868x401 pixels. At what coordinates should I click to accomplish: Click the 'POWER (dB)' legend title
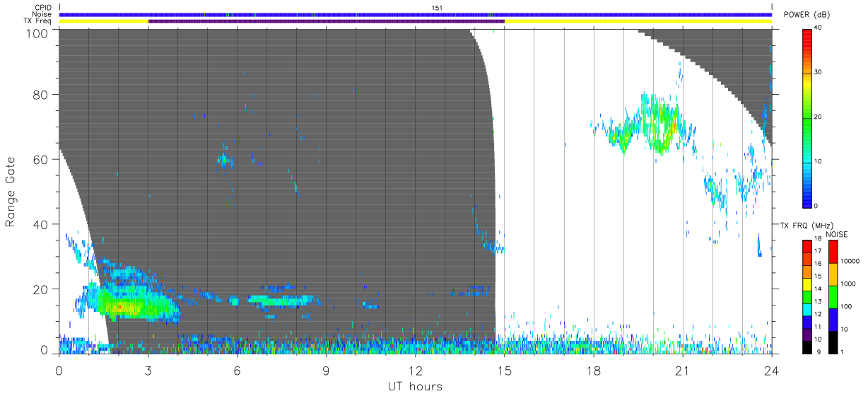[x=807, y=16]
